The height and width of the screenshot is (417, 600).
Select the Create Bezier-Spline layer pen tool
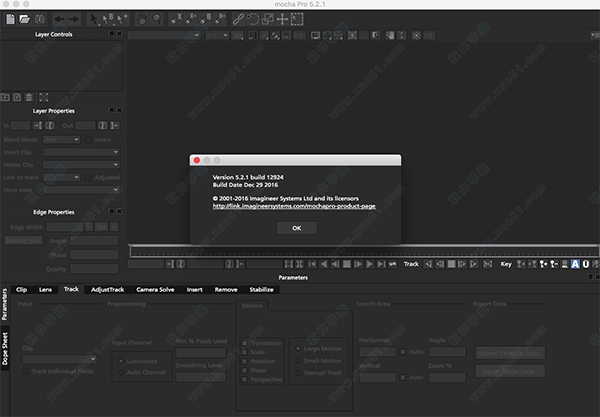[x=205, y=19]
